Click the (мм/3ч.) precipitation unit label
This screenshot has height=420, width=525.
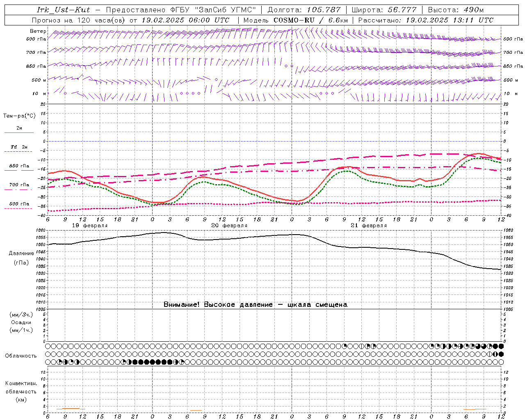click(x=21, y=315)
